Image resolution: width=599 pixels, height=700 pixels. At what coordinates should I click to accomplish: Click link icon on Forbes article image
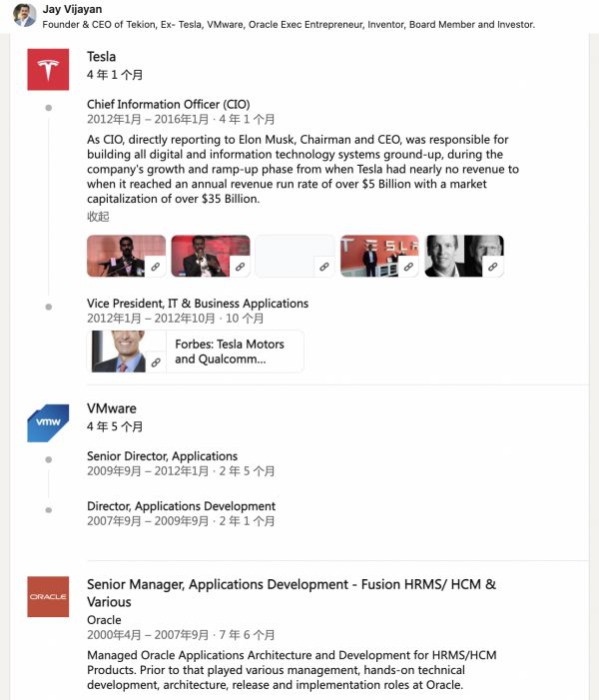156,362
